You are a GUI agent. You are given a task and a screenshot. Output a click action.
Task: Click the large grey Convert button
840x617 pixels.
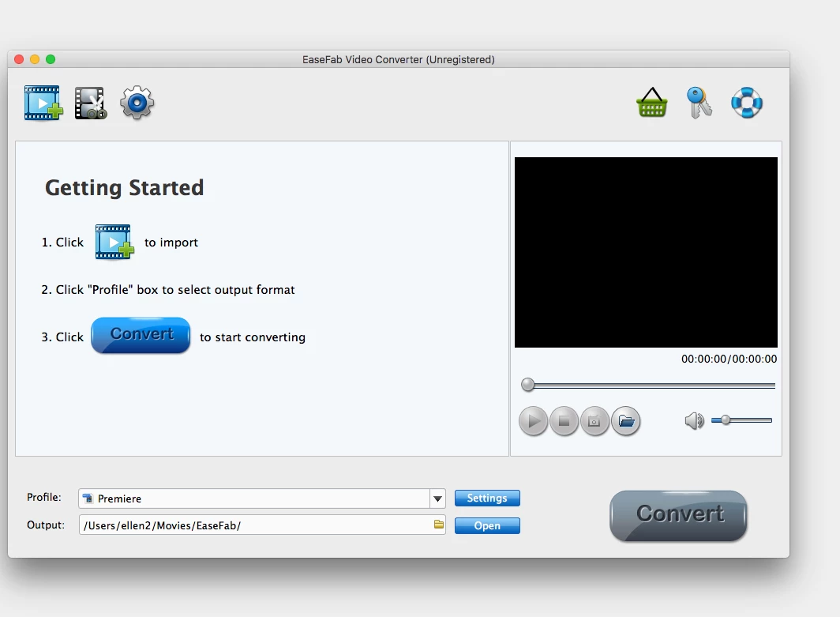click(679, 515)
